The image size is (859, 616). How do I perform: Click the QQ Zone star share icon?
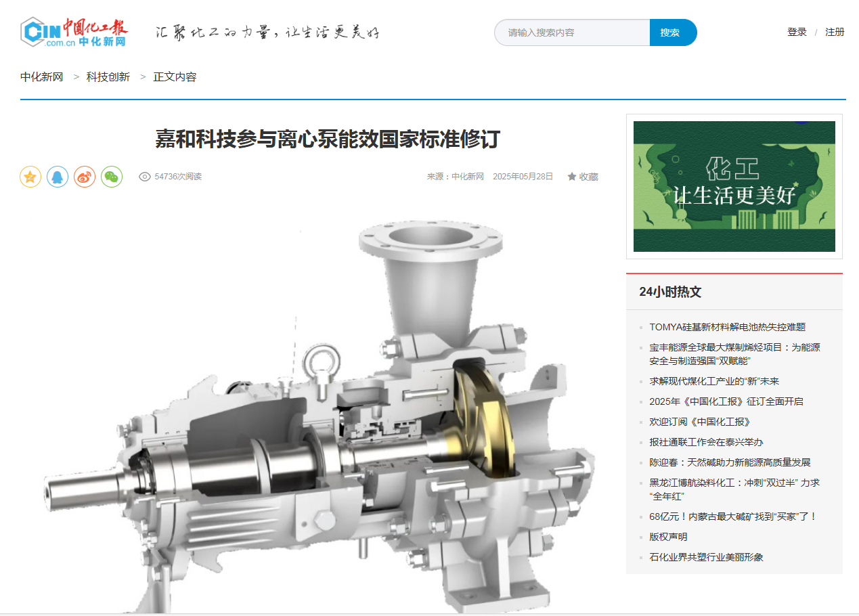30,177
